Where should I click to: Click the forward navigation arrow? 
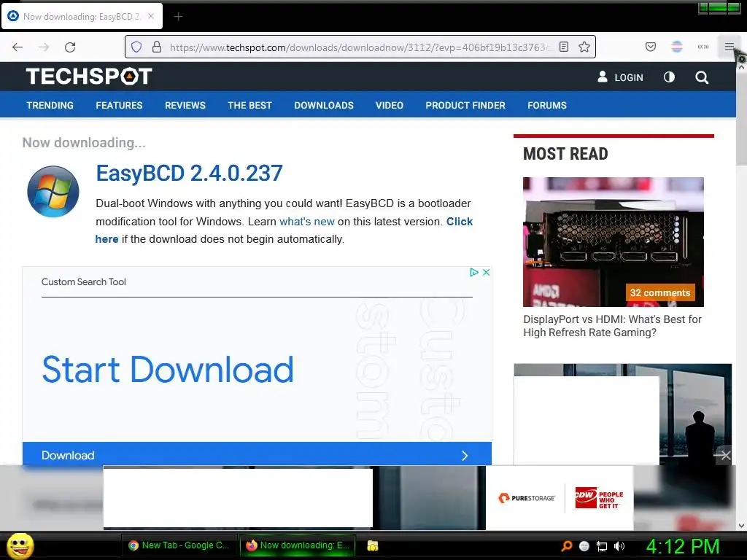click(44, 47)
